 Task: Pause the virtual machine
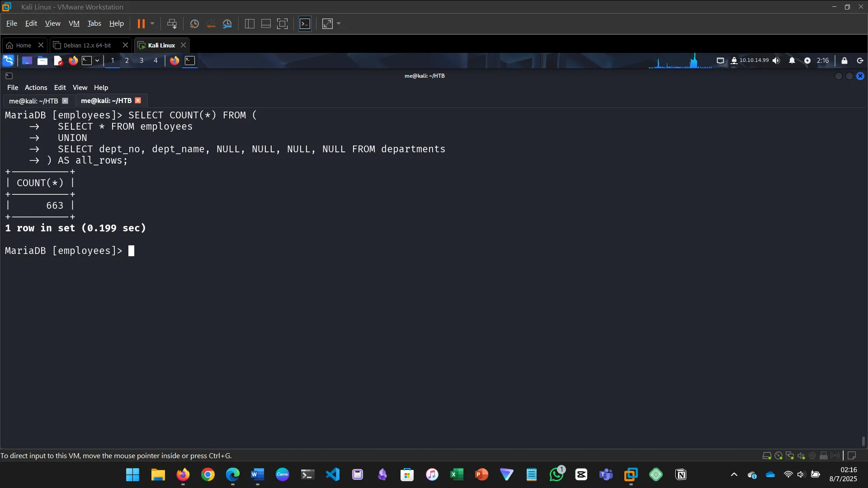141,23
